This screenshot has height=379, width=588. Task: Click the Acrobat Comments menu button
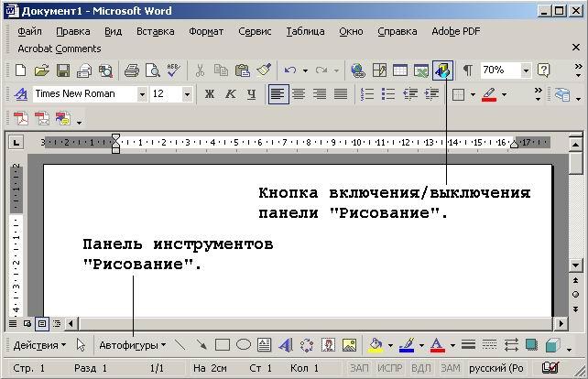(x=60, y=49)
